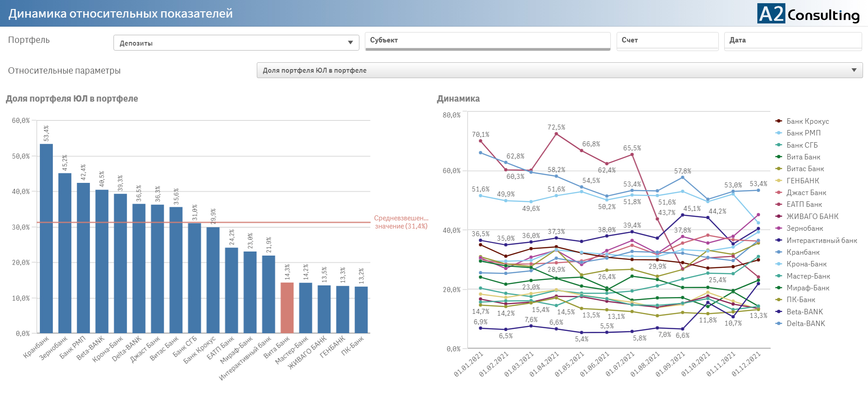The height and width of the screenshot is (396, 868).
Task: Click the 72,5% peak point on line chart
Action: [556, 134]
